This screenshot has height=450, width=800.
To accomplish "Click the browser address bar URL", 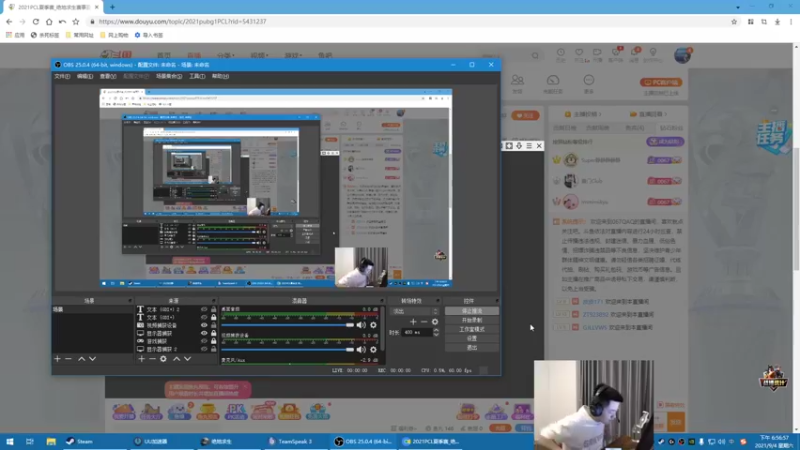I will 183,21.
